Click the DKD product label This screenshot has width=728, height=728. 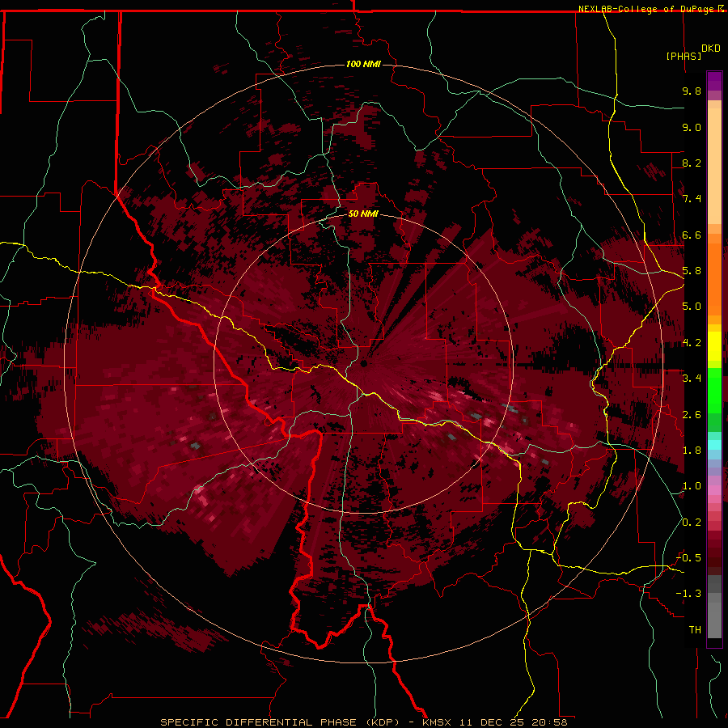[711, 49]
